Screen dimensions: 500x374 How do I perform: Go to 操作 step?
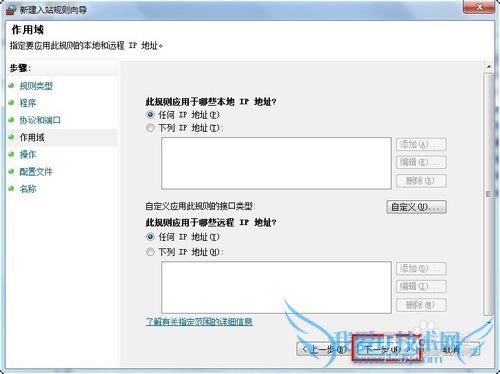(28, 154)
